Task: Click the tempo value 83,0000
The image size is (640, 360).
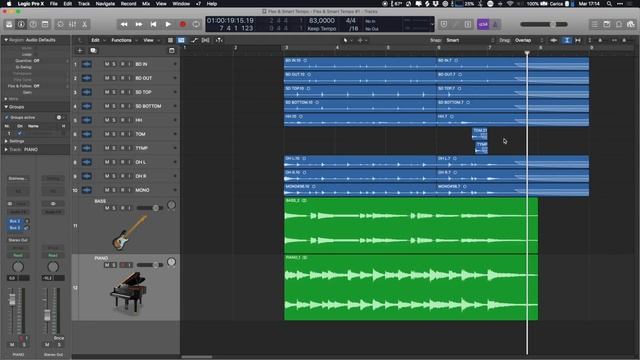Action: tap(322, 20)
